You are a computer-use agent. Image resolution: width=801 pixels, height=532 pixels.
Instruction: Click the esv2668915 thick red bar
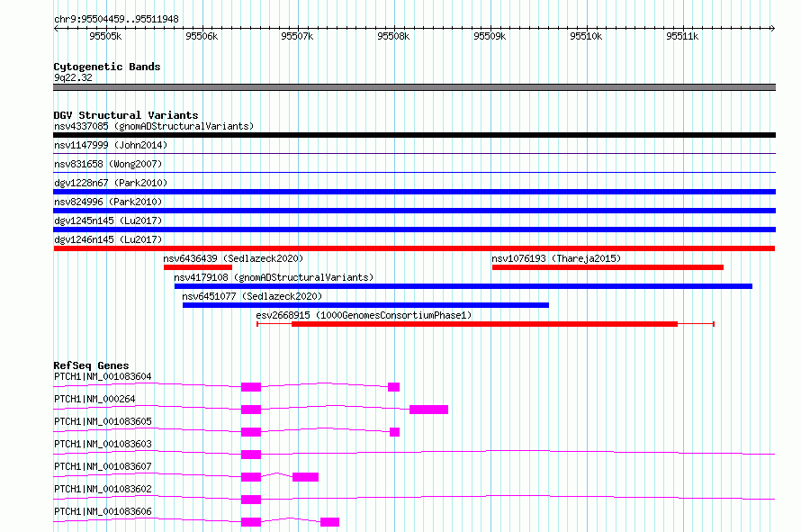(484, 324)
